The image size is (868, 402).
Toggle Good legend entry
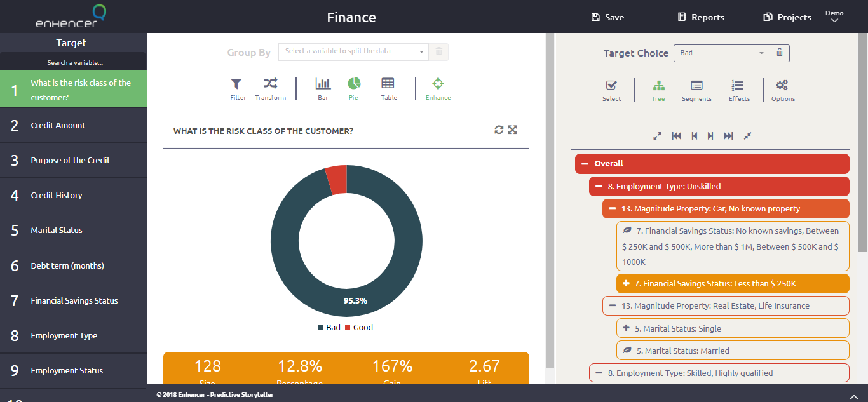359,328
